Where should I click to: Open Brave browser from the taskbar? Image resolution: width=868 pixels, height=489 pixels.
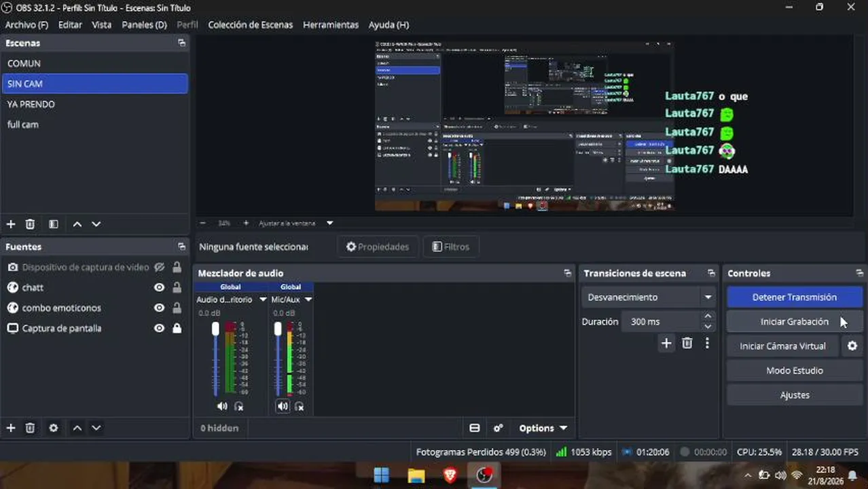(x=450, y=475)
